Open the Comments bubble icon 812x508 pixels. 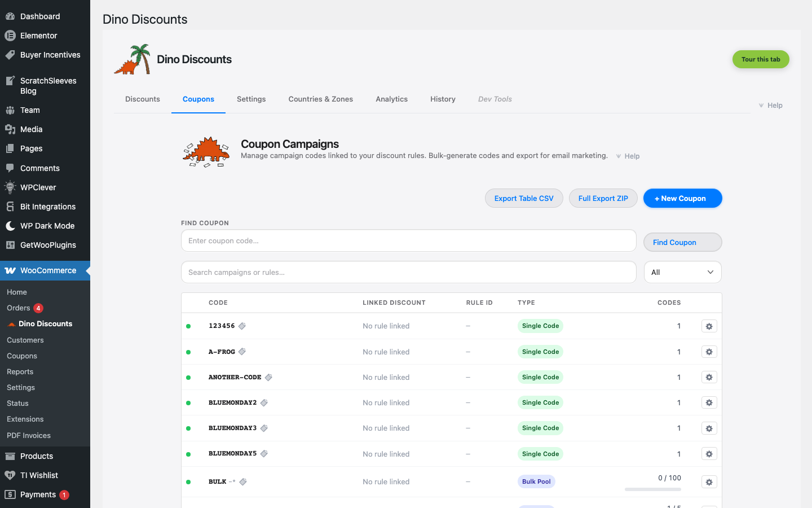coord(10,168)
